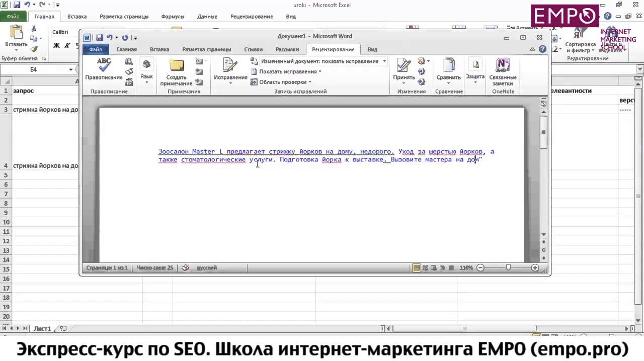Open the Excel Файл tab
The width and height of the screenshot is (644, 361).
click(13, 17)
